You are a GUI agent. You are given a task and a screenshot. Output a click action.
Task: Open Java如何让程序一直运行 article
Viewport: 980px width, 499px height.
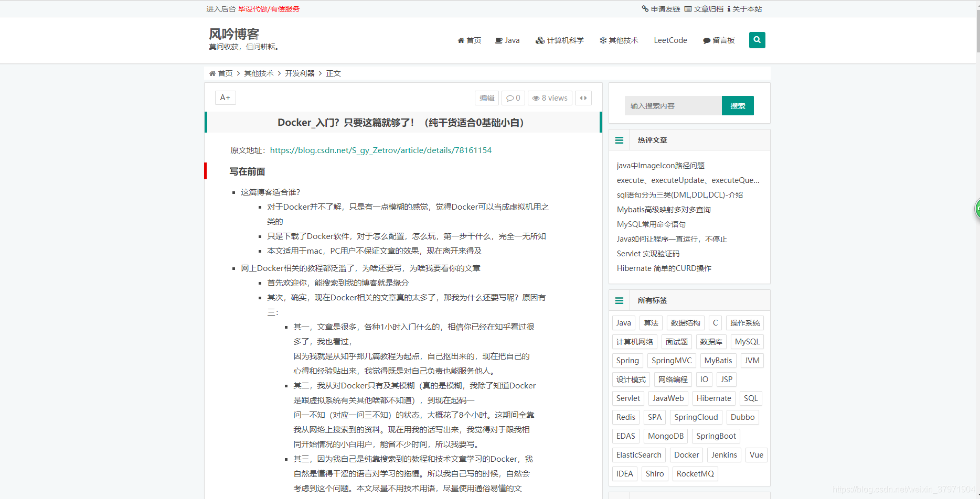tap(672, 239)
